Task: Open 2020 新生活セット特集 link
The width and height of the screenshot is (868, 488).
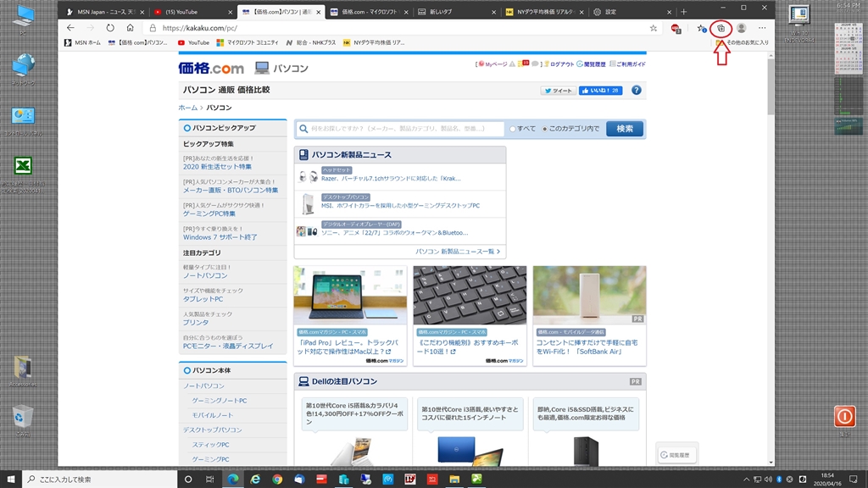Action: (x=217, y=167)
